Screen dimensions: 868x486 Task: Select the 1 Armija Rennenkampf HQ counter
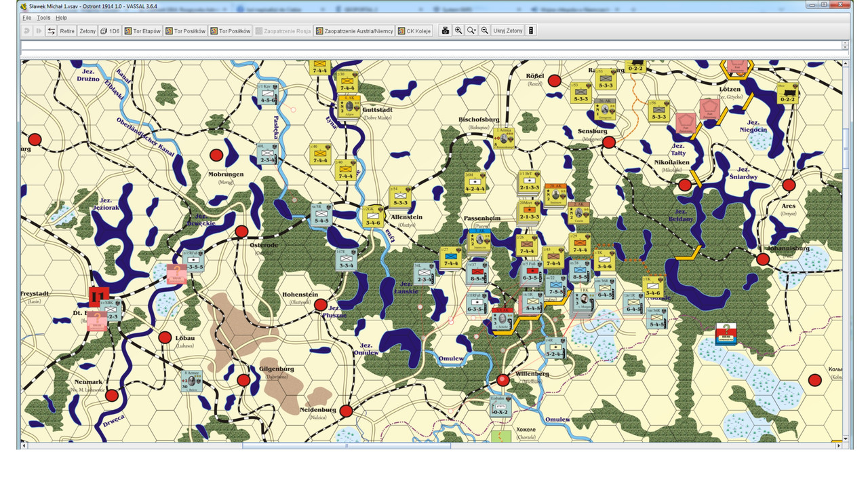pos(503,138)
